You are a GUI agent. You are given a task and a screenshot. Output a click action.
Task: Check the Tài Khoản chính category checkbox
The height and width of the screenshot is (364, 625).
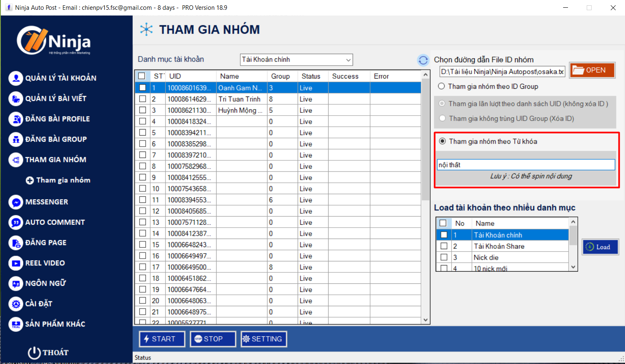point(444,235)
